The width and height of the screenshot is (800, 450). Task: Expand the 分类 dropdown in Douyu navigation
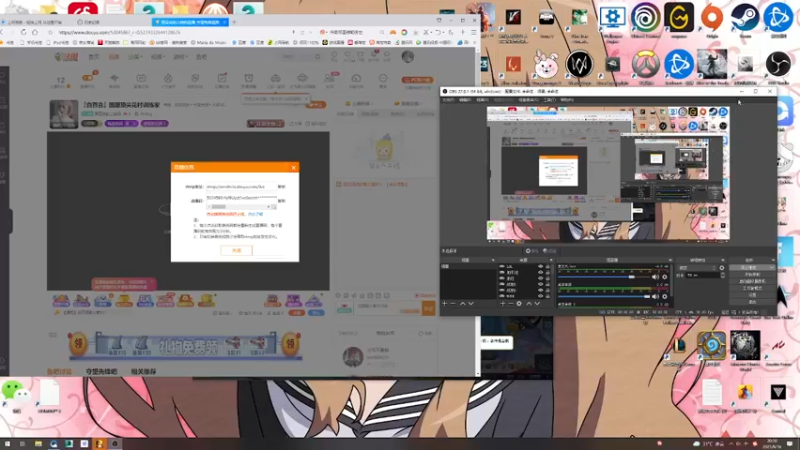136,57
